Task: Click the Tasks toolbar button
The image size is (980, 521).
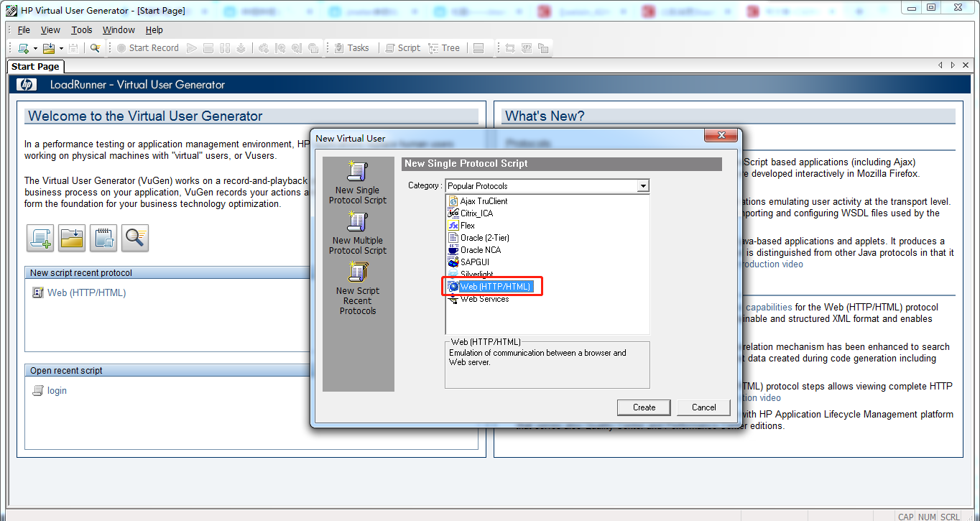Action: tap(351, 48)
